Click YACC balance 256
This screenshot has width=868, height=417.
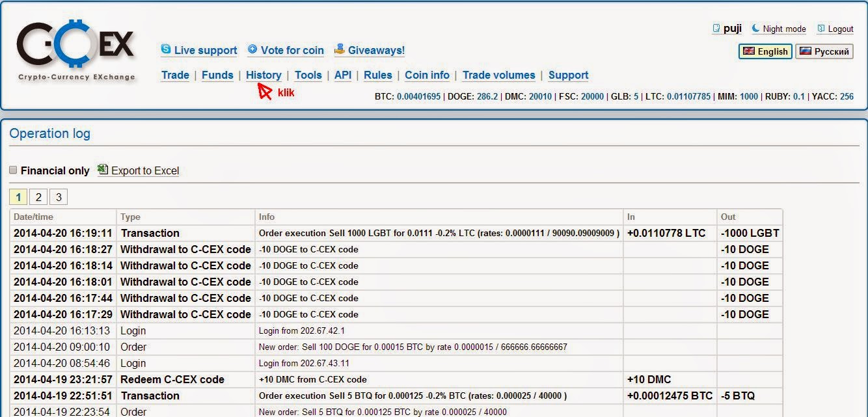(x=847, y=96)
